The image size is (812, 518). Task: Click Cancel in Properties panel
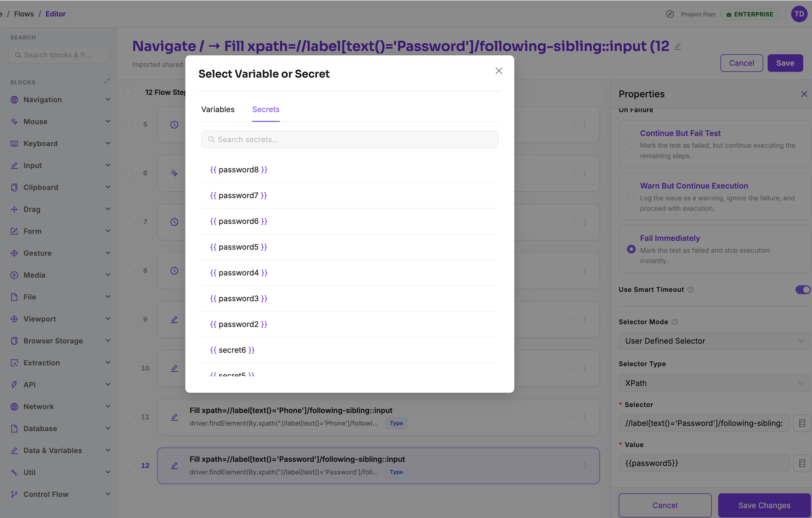[665, 505]
